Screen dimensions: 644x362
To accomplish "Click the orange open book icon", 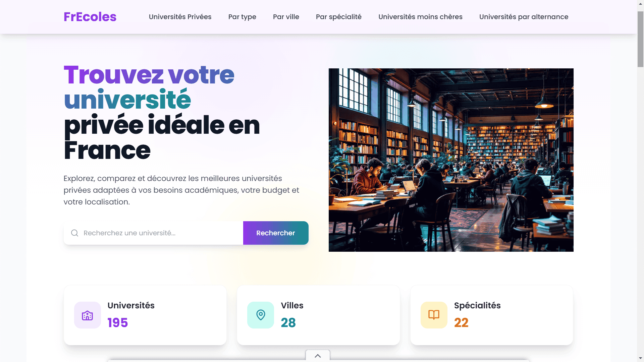I will point(434,315).
